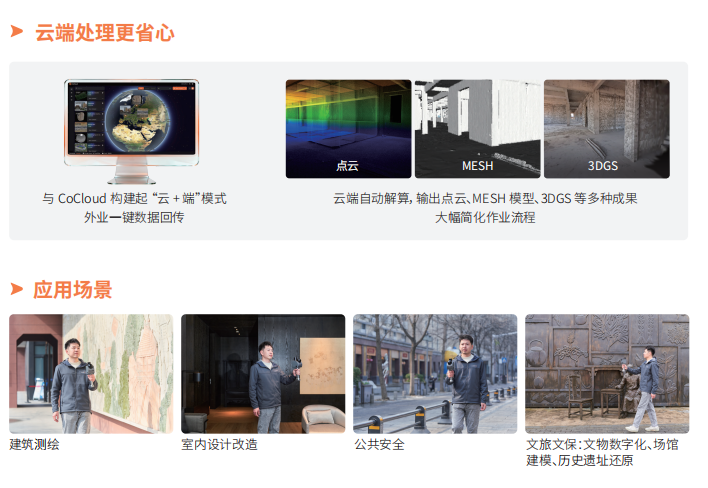The width and height of the screenshot is (708, 488).
Task: Click the CoCloud monitor image
Action: pos(131,128)
